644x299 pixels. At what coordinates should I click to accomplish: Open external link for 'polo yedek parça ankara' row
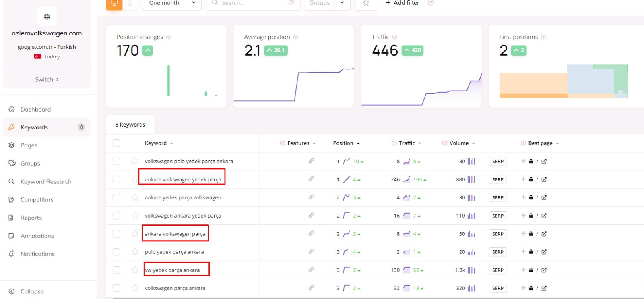tap(544, 252)
